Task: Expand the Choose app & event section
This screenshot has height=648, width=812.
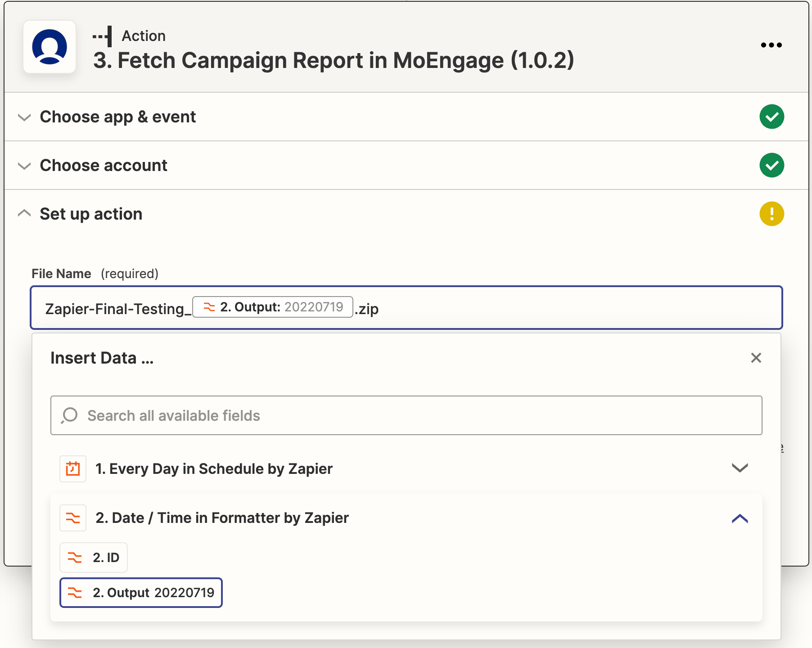Action: coord(24,117)
